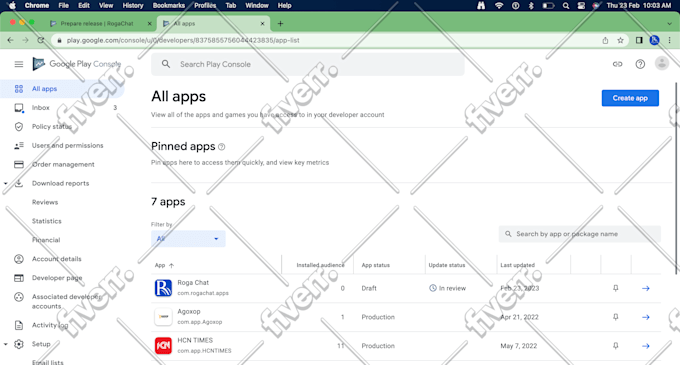Open Agoxop via arrow icon
The height and width of the screenshot is (365, 680).
(646, 317)
